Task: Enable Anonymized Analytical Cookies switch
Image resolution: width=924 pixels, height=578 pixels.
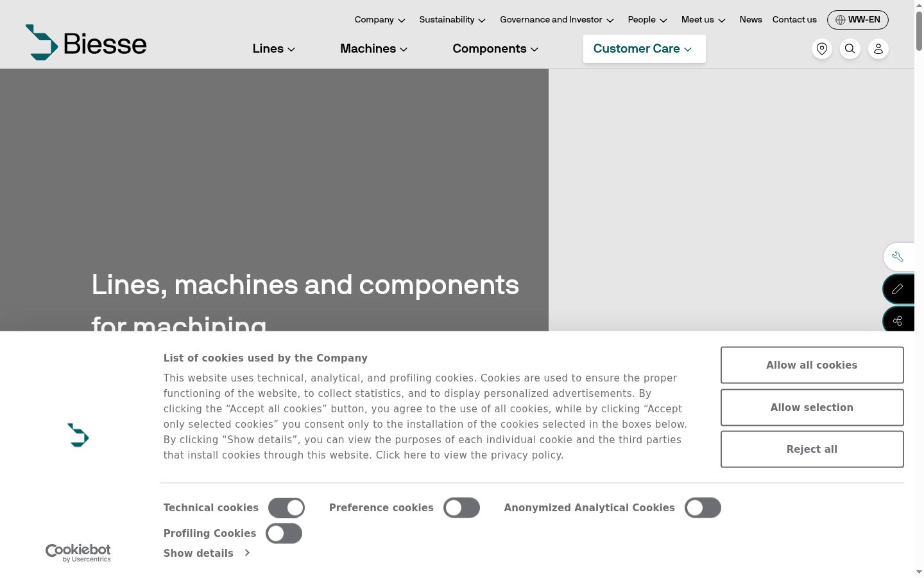Action: coord(703,508)
